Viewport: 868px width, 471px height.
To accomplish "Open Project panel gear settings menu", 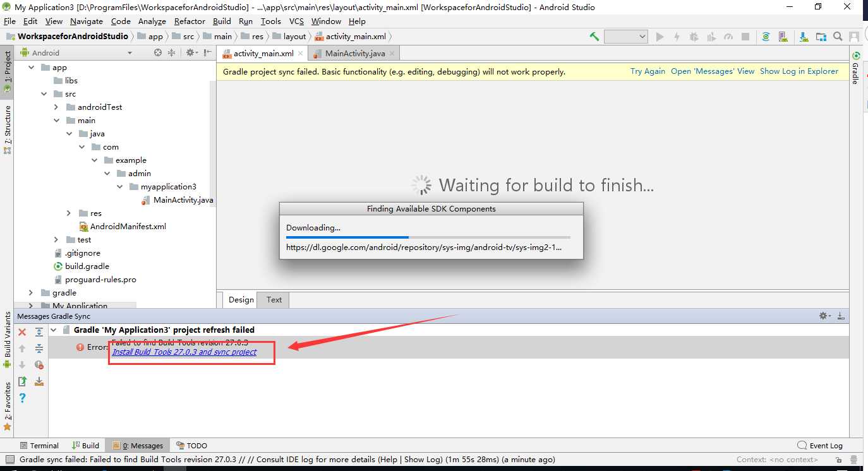I will click(x=190, y=53).
